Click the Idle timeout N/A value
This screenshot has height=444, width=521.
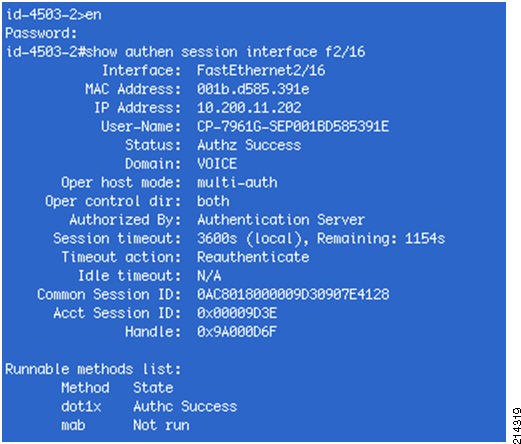[x=209, y=276]
